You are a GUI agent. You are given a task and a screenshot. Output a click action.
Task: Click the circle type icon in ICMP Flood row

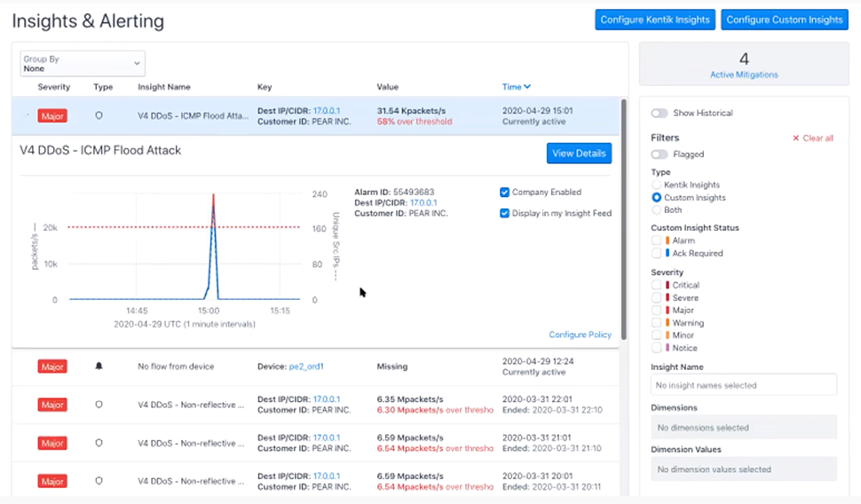click(99, 116)
